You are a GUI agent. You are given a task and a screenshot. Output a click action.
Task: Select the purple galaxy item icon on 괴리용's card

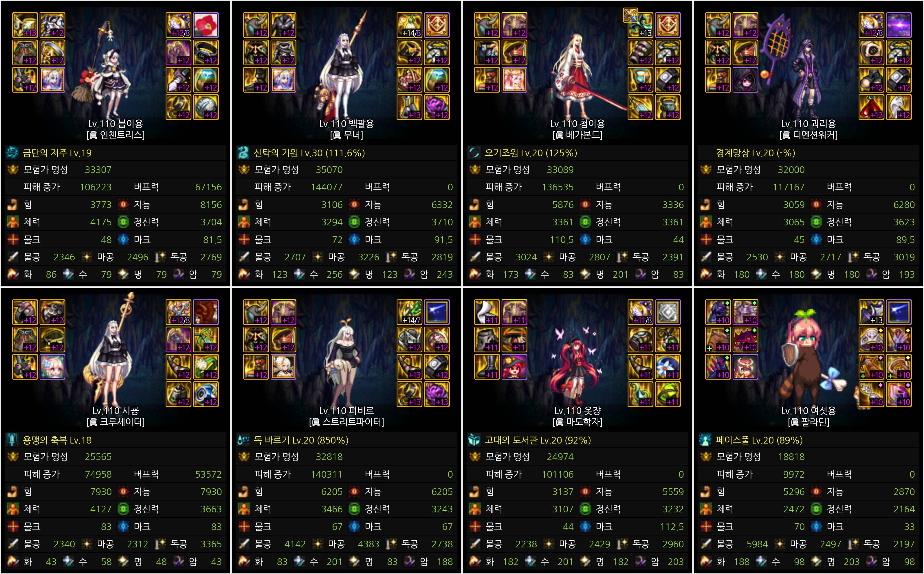(898, 25)
